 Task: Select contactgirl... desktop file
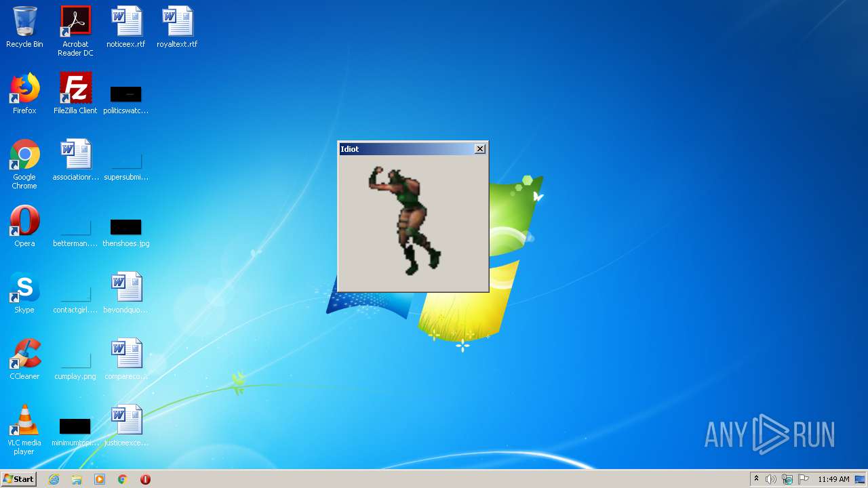(x=75, y=300)
